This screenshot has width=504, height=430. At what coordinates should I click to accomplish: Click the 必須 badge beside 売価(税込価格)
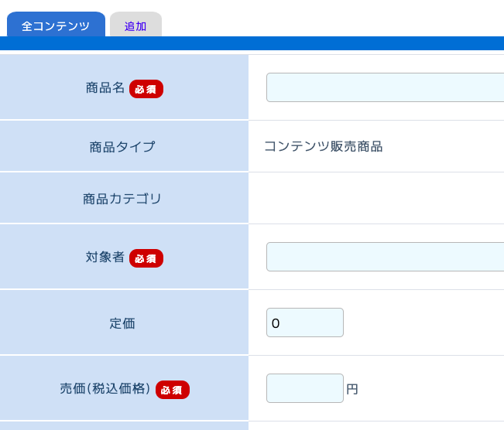[x=173, y=390]
